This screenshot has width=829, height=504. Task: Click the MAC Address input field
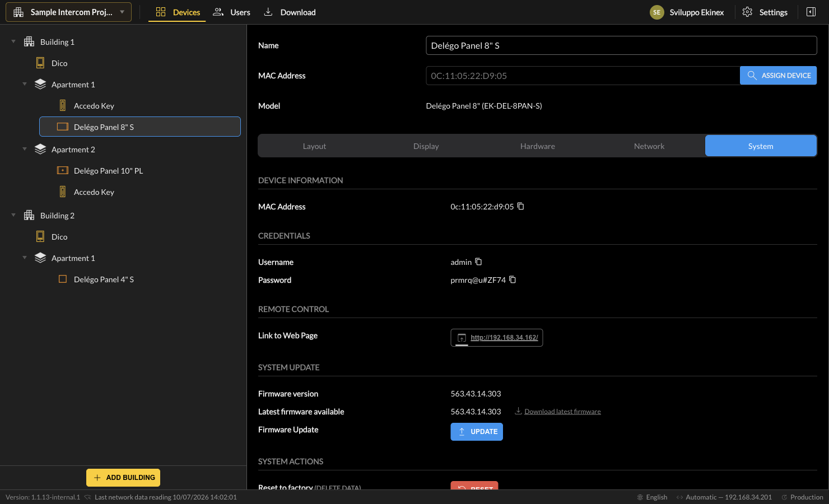click(583, 76)
